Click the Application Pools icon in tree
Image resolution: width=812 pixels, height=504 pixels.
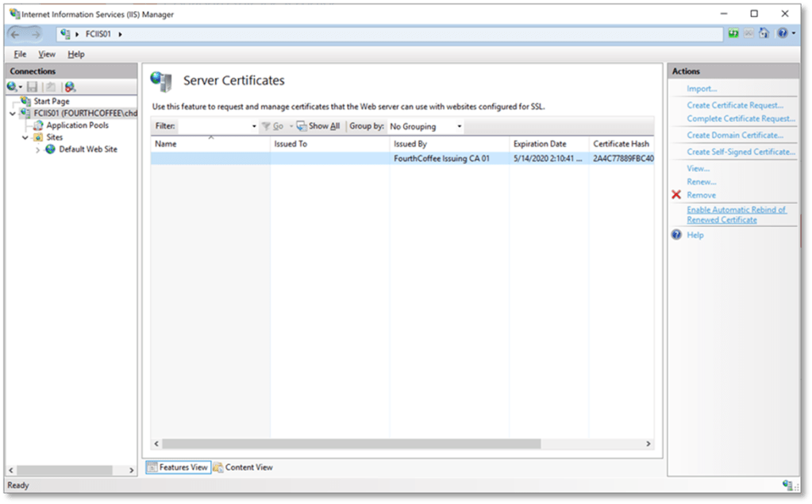[x=39, y=125]
